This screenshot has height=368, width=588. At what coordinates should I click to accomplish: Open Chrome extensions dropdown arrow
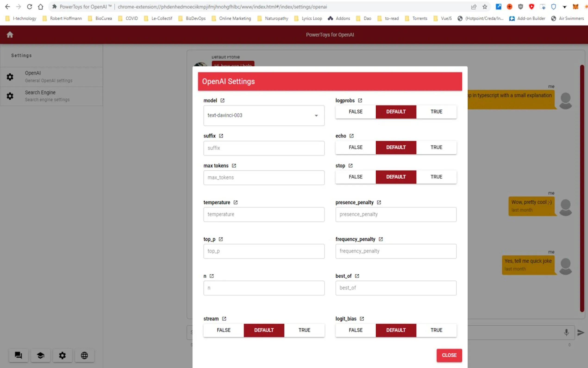point(564,7)
